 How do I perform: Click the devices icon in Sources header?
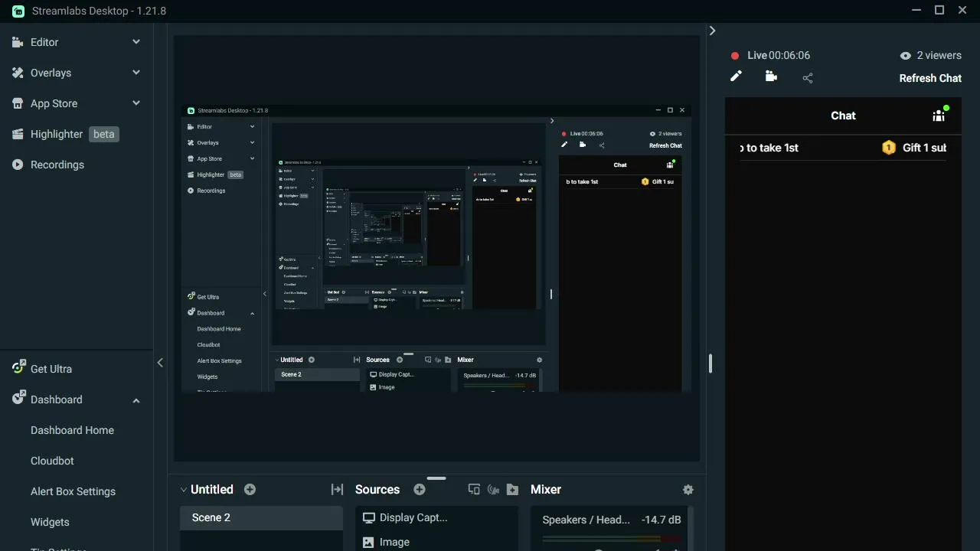(474, 490)
